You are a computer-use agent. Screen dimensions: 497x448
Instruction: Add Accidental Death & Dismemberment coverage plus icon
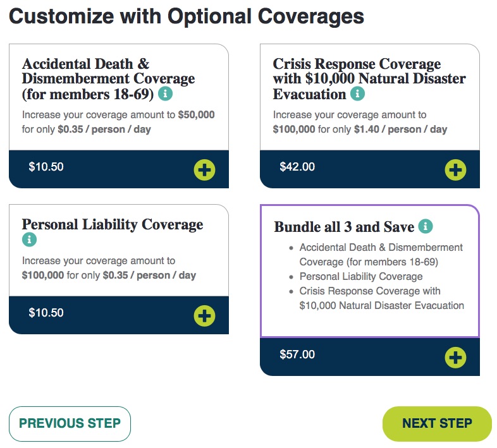pos(204,170)
